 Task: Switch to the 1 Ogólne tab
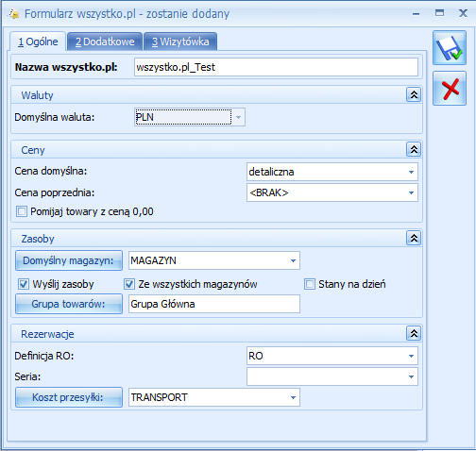38,42
